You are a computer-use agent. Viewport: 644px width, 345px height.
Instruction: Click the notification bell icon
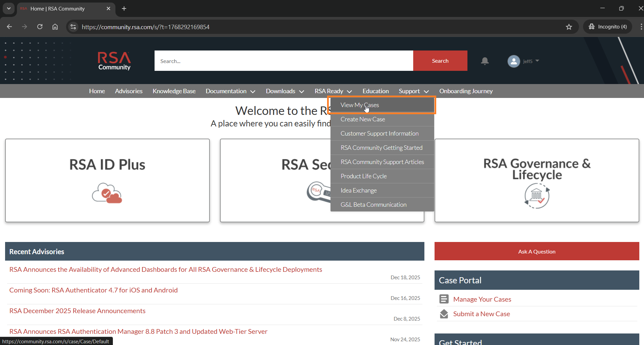(485, 61)
